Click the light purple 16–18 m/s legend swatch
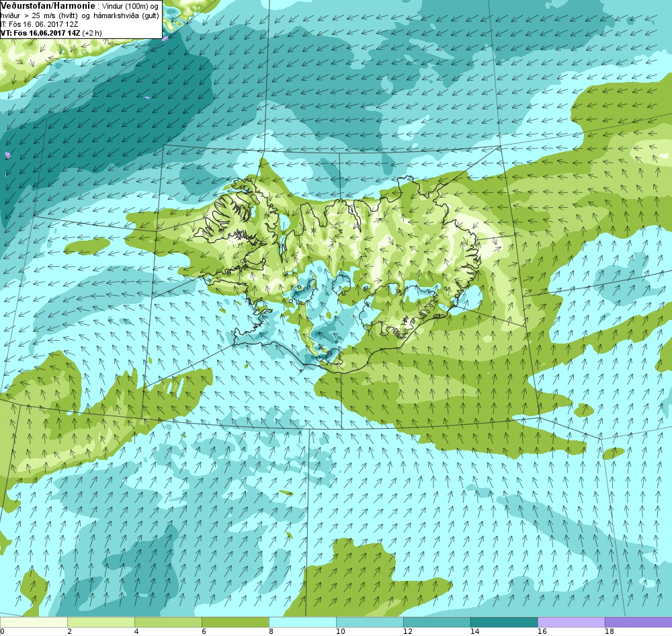Image resolution: width=672 pixels, height=636 pixels. pos(572,623)
